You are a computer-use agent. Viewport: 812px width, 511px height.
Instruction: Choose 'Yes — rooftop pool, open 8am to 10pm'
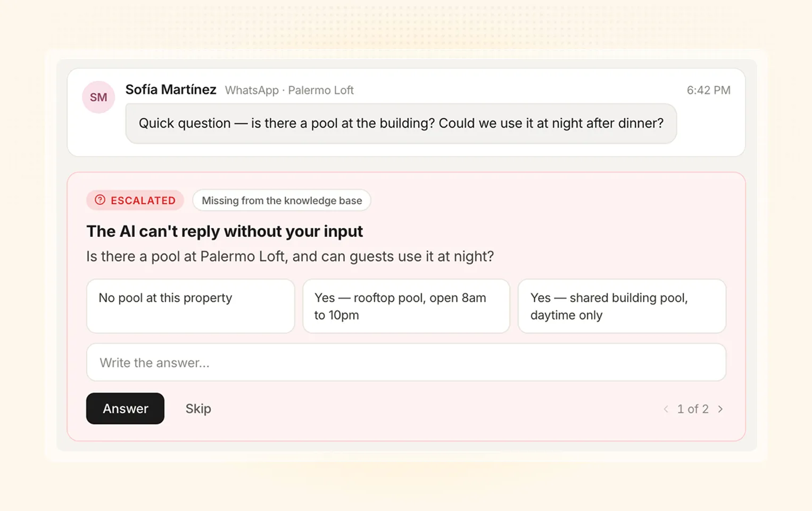(x=406, y=306)
